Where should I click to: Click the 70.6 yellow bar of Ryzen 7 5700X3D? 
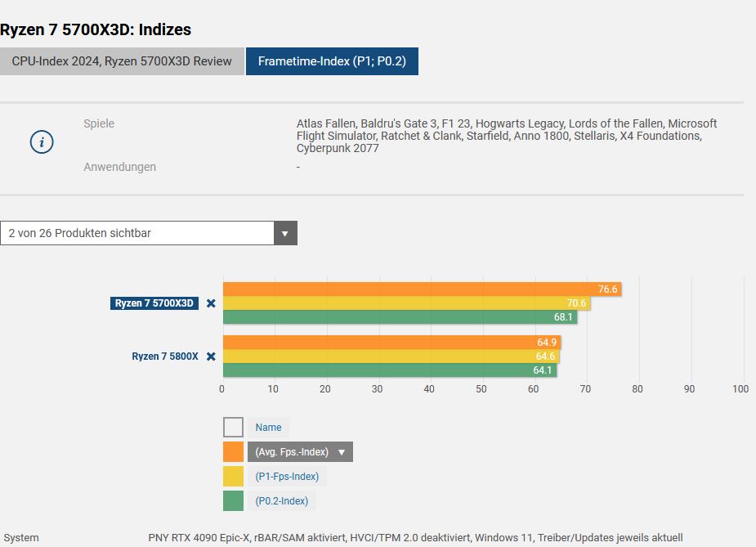407,303
